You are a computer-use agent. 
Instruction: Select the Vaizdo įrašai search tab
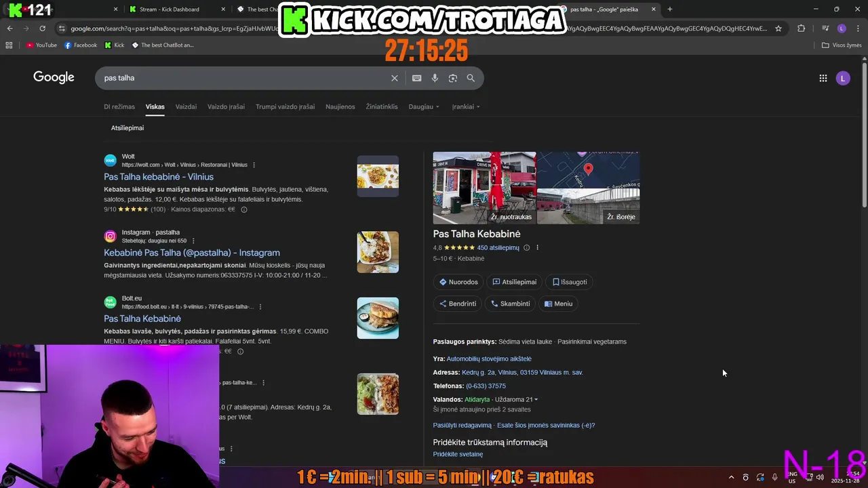(226, 106)
